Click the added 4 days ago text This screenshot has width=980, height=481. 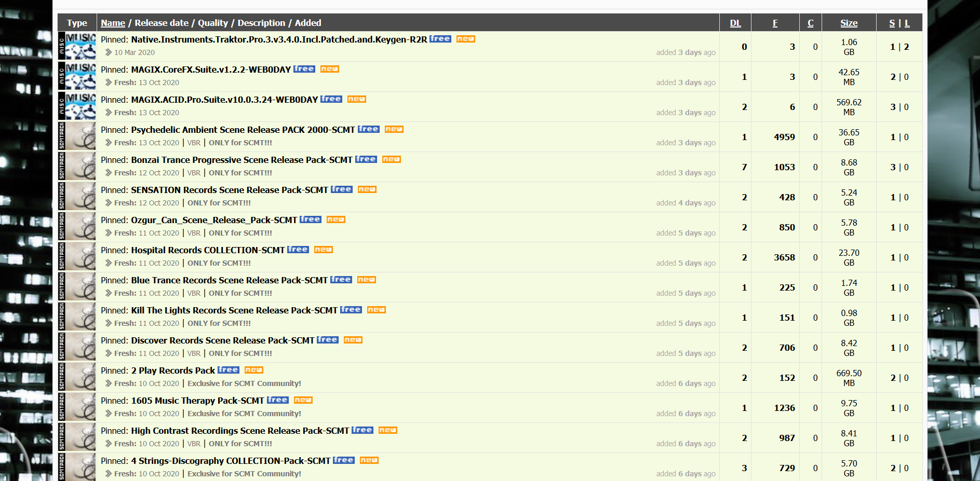tap(686, 203)
